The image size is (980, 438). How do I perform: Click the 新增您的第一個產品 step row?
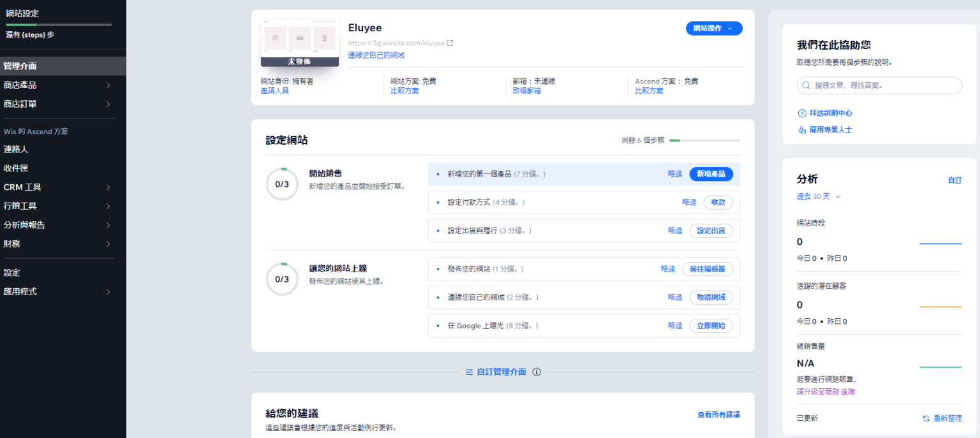tap(584, 174)
